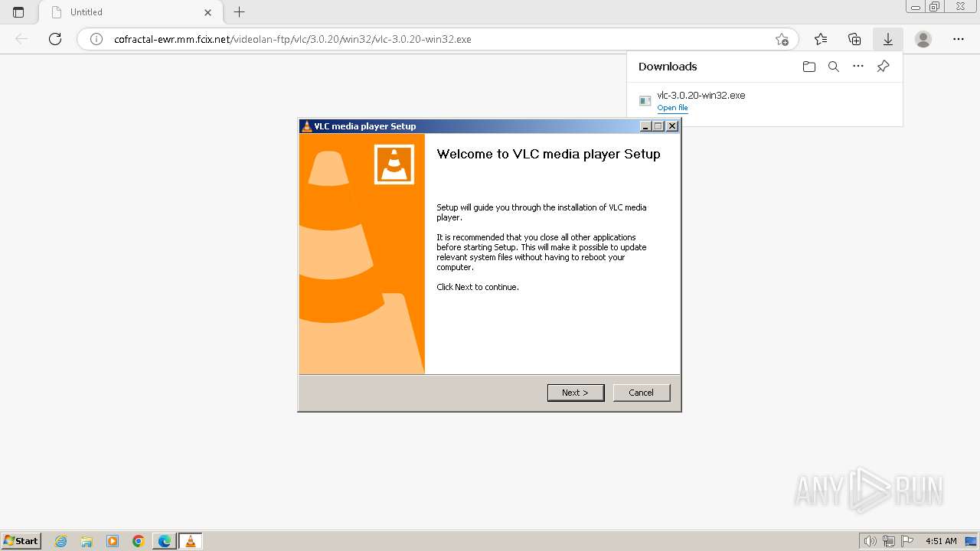980x551 pixels.
Task: Open a new browser tab
Action: click(239, 12)
